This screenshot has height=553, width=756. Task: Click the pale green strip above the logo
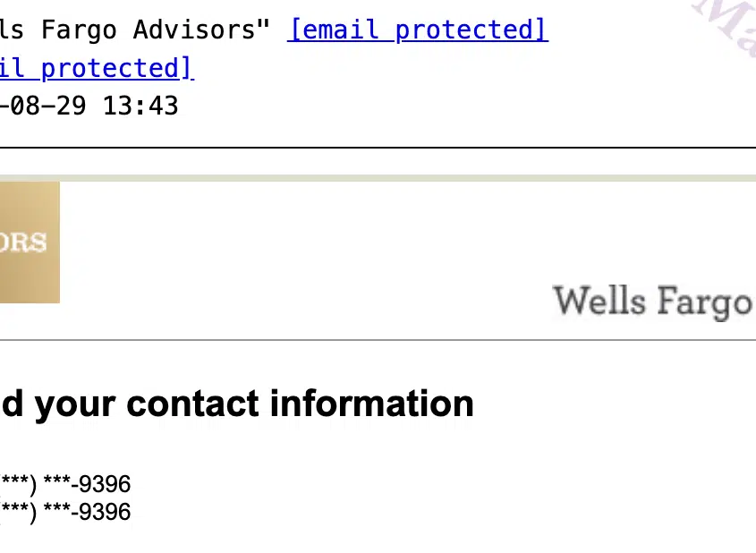coord(378,178)
